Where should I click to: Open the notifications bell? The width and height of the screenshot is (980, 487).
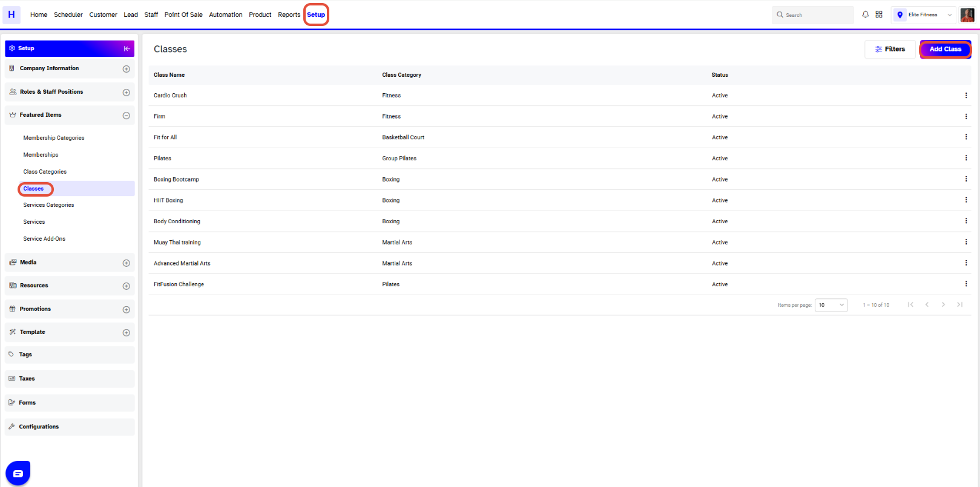click(866, 15)
